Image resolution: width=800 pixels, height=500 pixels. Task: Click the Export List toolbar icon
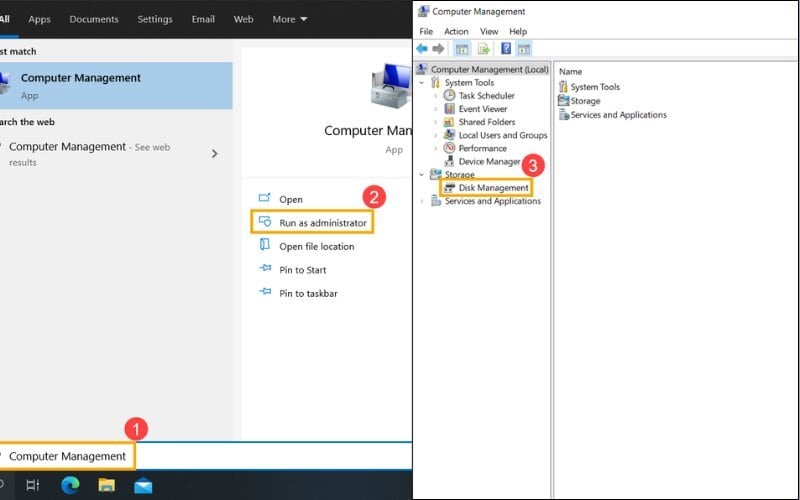(483, 49)
